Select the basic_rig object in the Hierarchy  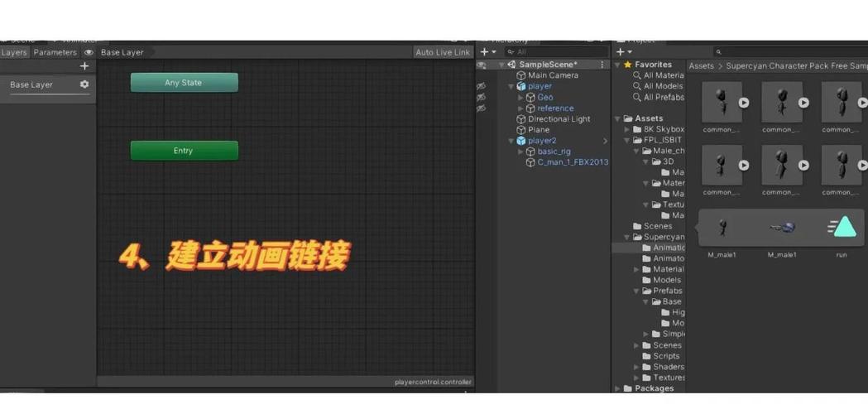point(554,152)
